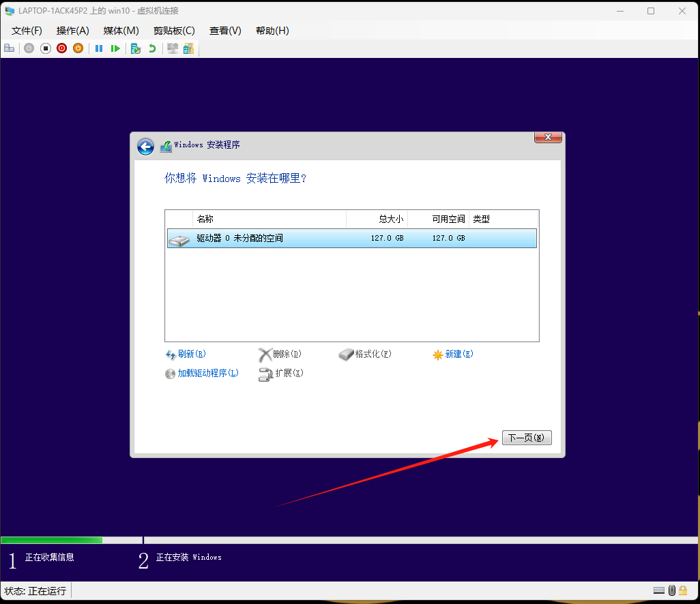Open the 媒体(M) menu
The width and height of the screenshot is (700, 604).
pyautogui.click(x=121, y=31)
